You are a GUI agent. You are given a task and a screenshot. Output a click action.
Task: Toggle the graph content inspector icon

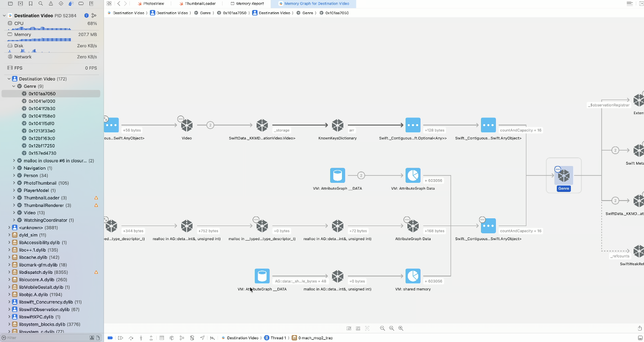pyautogui.click(x=349, y=328)
